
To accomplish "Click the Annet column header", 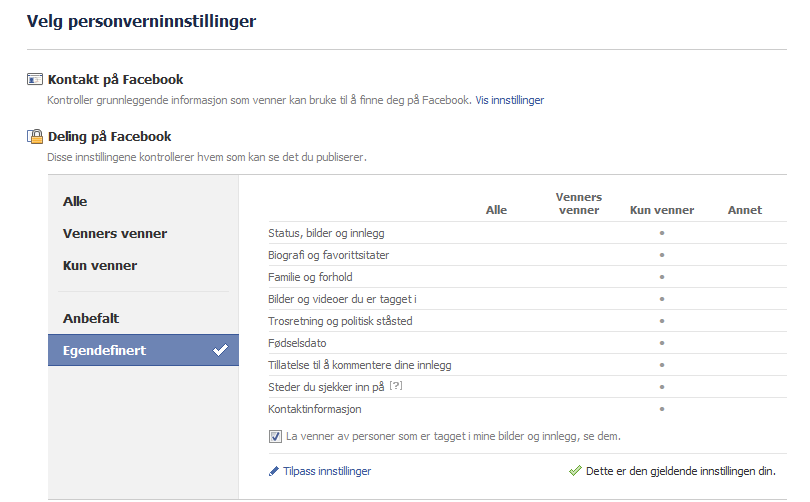I will pyautogui.click(x=744, y=210).
